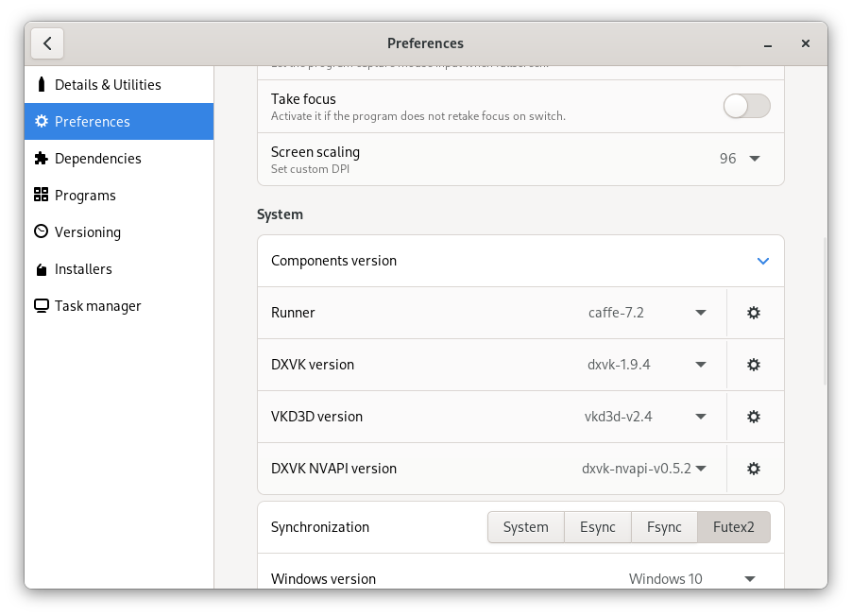The image size is (852, 616).
Task: Select Futex2 synchronization button
Action: point(733,527)
